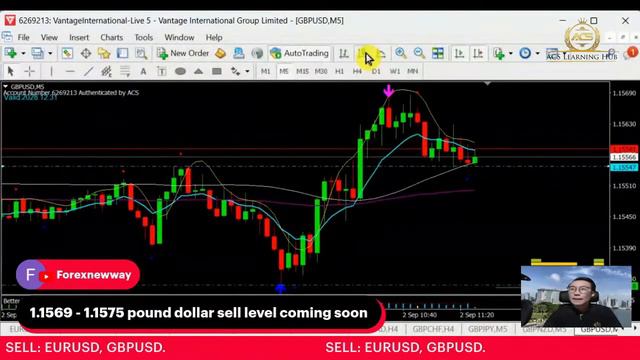Viewport: 640px width, 360px height.
Task: Open the Charts menu
Action: pos(111,37)
